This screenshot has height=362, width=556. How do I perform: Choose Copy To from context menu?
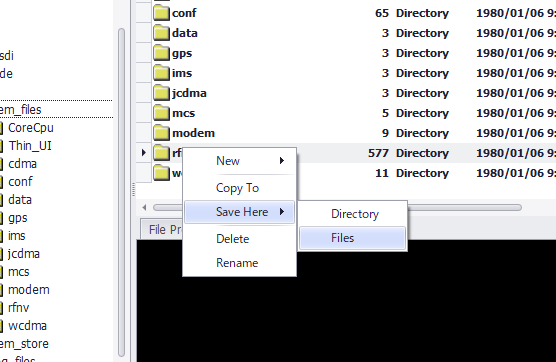click(239, 188)
